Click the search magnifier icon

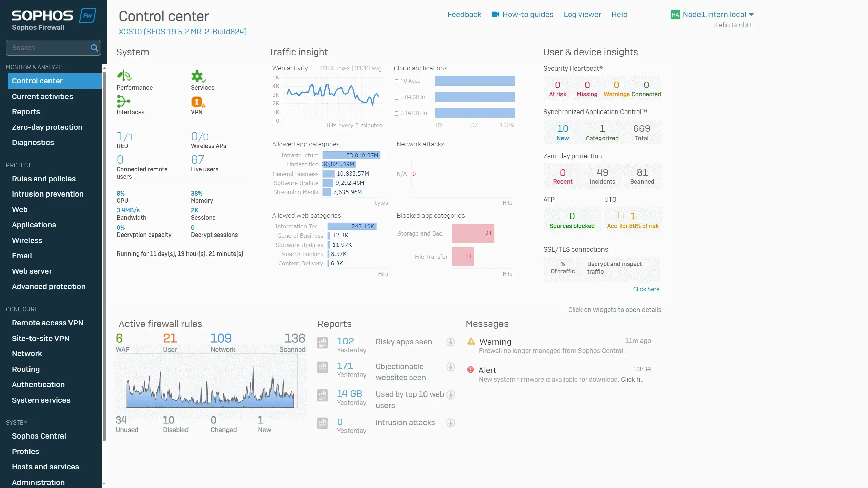coord(94,48)
